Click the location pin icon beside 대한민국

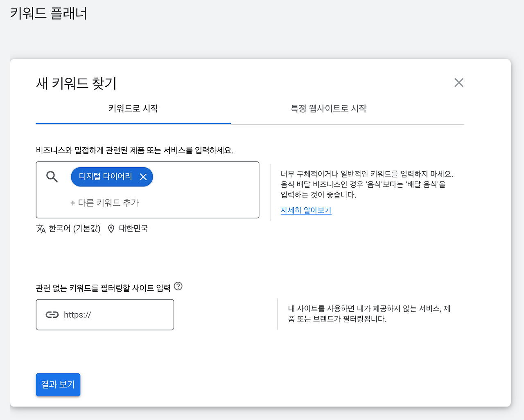tap(111, 229)
